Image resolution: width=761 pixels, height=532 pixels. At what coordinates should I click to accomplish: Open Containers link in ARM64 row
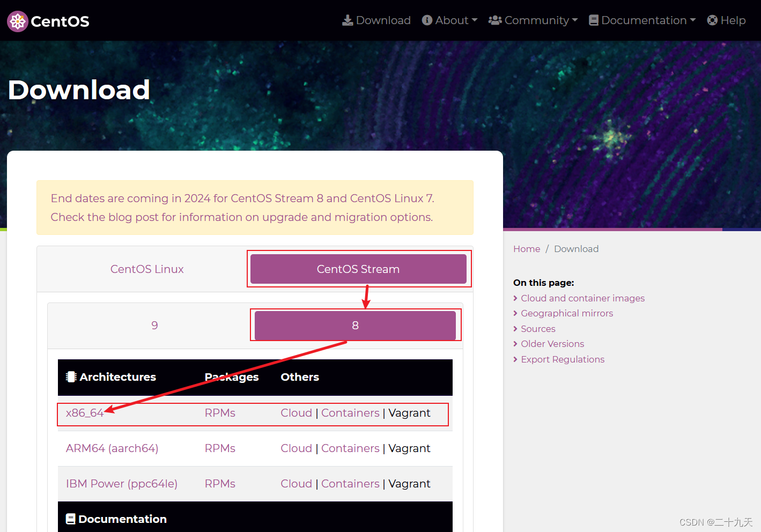(x=350, y=448)
